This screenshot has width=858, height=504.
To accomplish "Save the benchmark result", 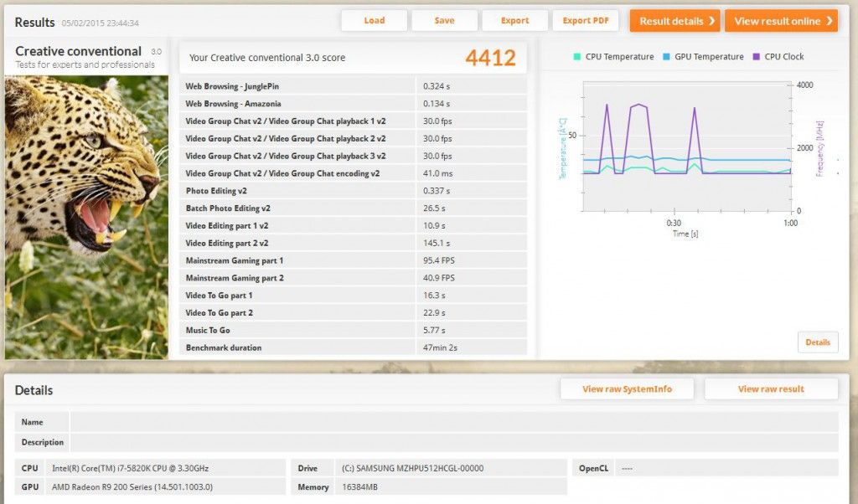I will click(x=444, y=21).
